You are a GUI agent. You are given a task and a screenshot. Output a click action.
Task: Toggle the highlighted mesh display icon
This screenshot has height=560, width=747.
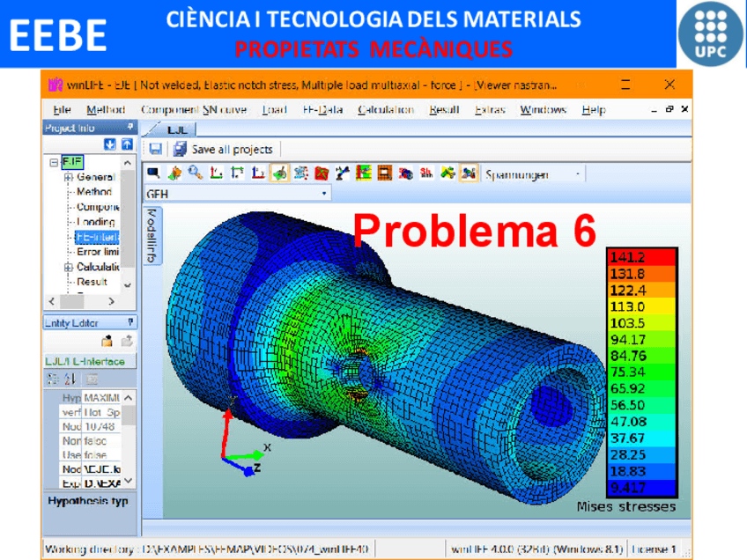tap(278, 173)
